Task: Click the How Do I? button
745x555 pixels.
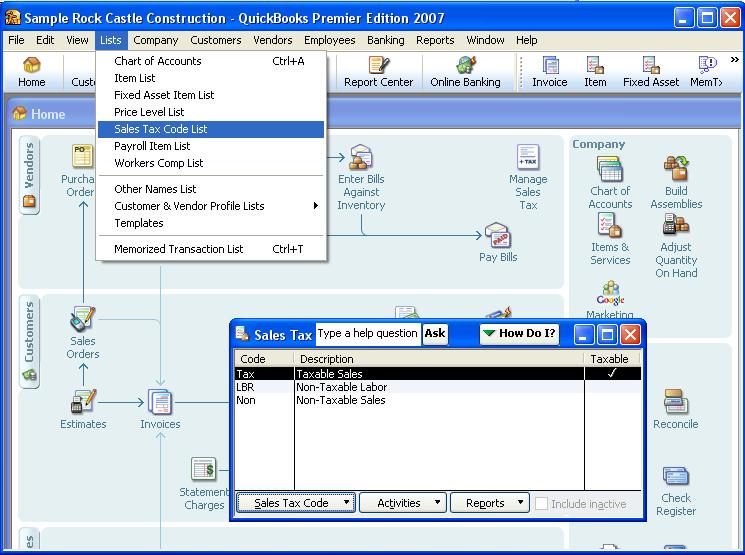Action: [519, 333]
